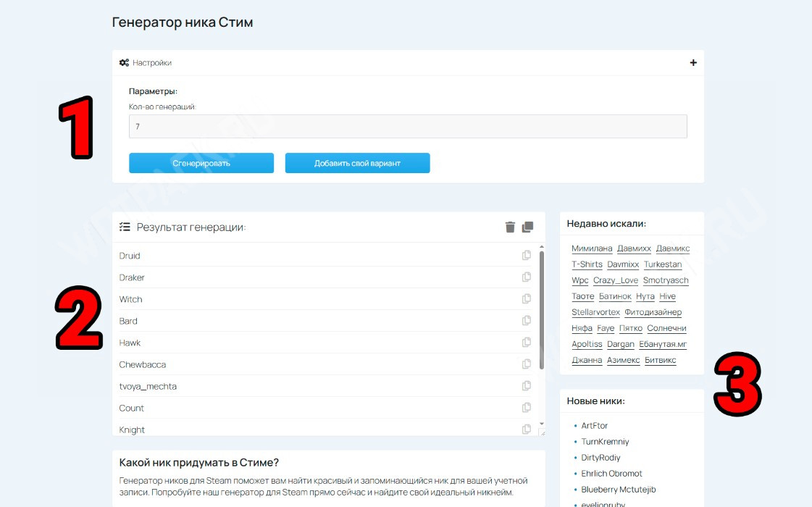812x507 pixels.
Task: Open the Ehrlich Obromot new nickname
Action: pyautogui.click(x=611, y=474)
